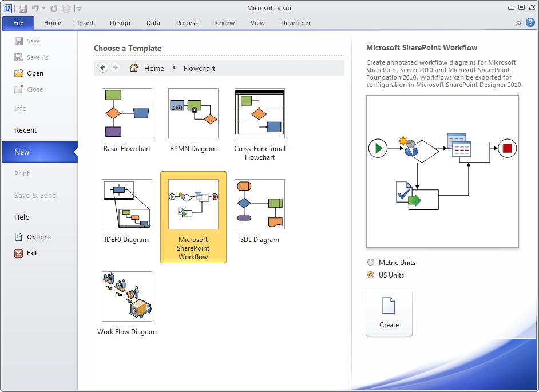Viewport: 539px width, 392px height.
Task: Switch to the Home ribbon tab
Action: (x=53, y=23)
